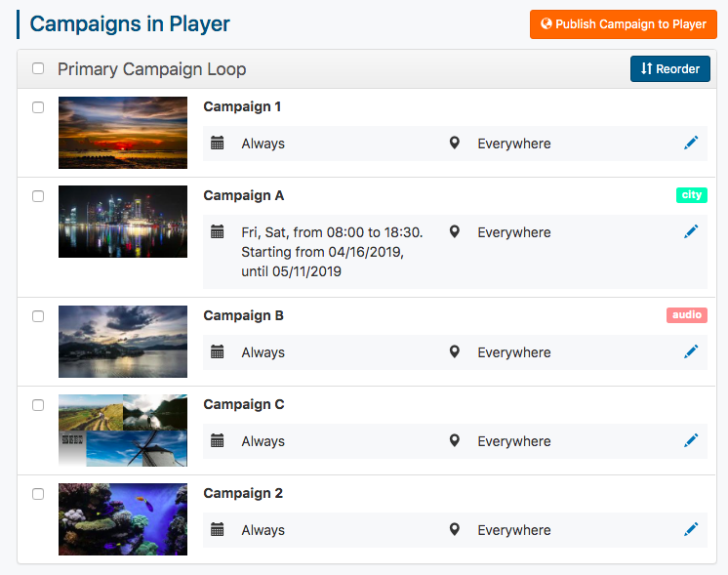Click Always schedule text in Campaign 1

tap(263, 144)
